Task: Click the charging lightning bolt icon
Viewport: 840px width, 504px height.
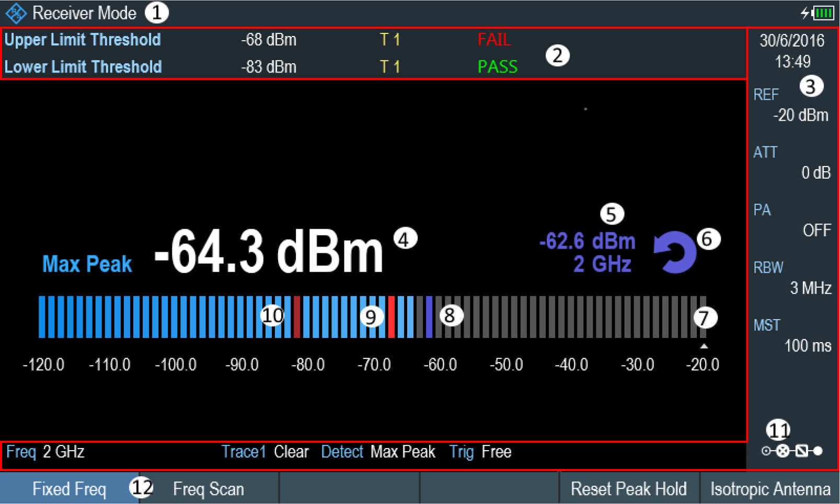Action: tap(805, 13)
